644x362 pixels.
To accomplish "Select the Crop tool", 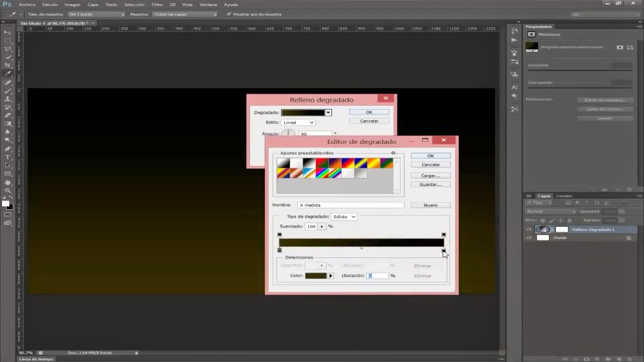I will [8, 65].
